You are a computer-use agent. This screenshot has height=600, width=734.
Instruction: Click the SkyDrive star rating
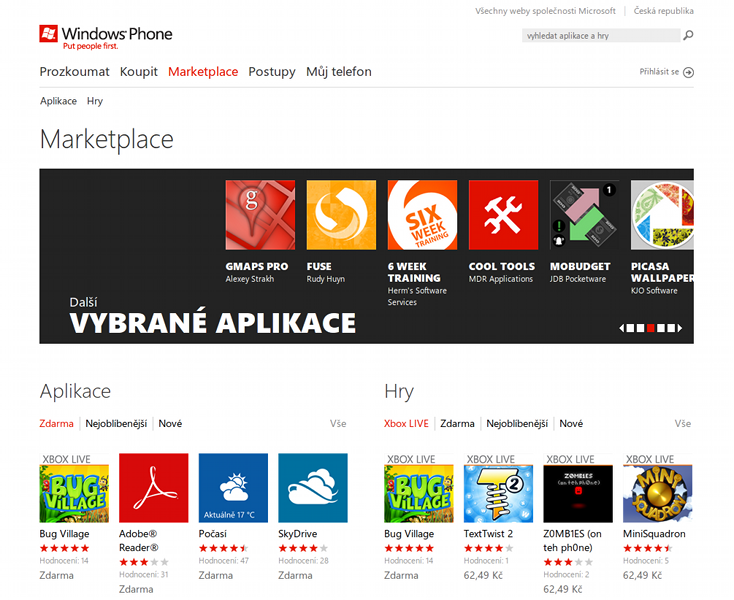point(303,548)
